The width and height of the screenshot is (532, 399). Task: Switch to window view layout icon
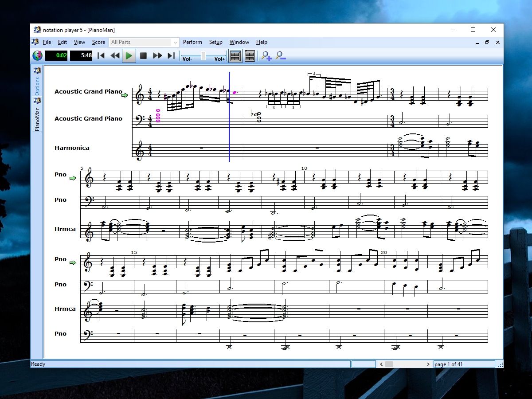coord(250,56)
